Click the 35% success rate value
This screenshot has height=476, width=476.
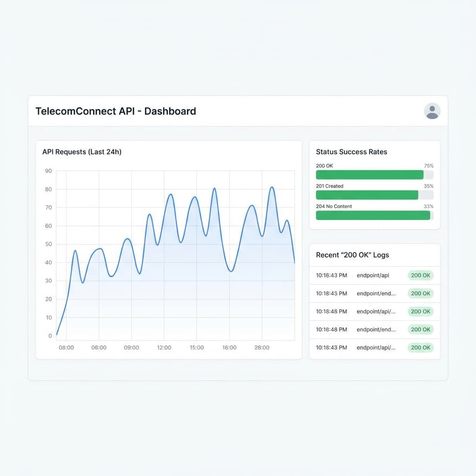click(x=429, y=186)
